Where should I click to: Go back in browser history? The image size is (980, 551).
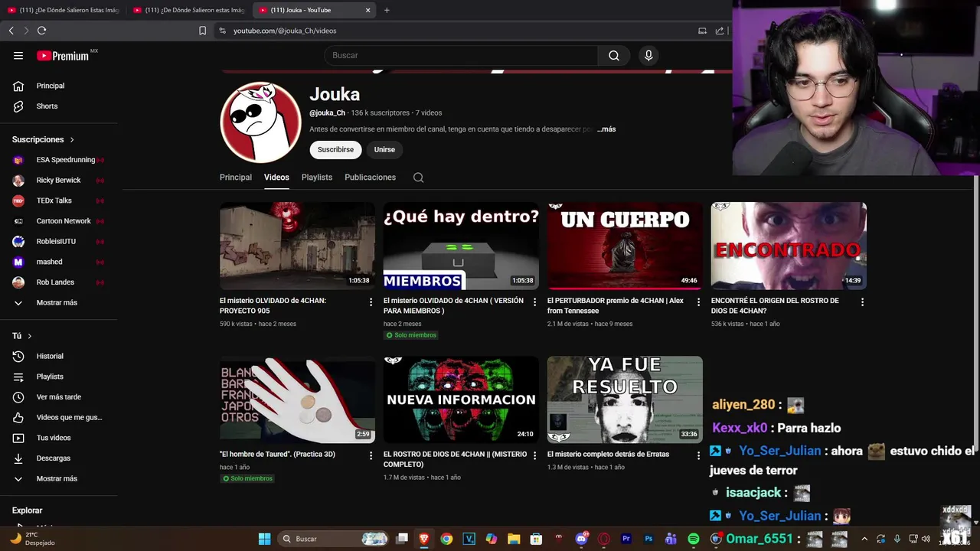[11, 31]
